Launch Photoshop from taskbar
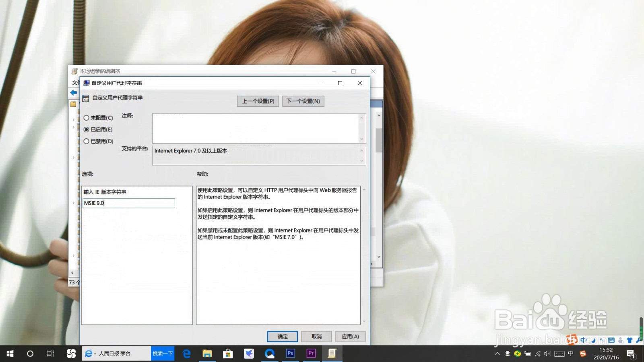Screen dimensions: 644x362 290,354
